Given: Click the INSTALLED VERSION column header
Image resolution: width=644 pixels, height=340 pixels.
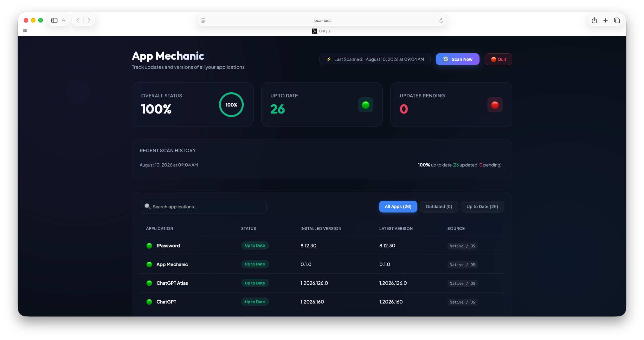Looking at the screenshot, I should 321,228.
